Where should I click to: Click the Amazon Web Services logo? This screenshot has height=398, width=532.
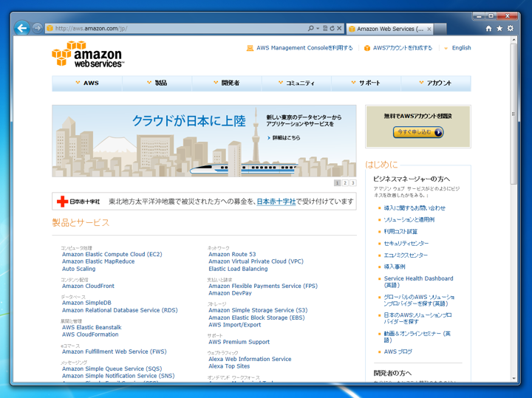88,54
